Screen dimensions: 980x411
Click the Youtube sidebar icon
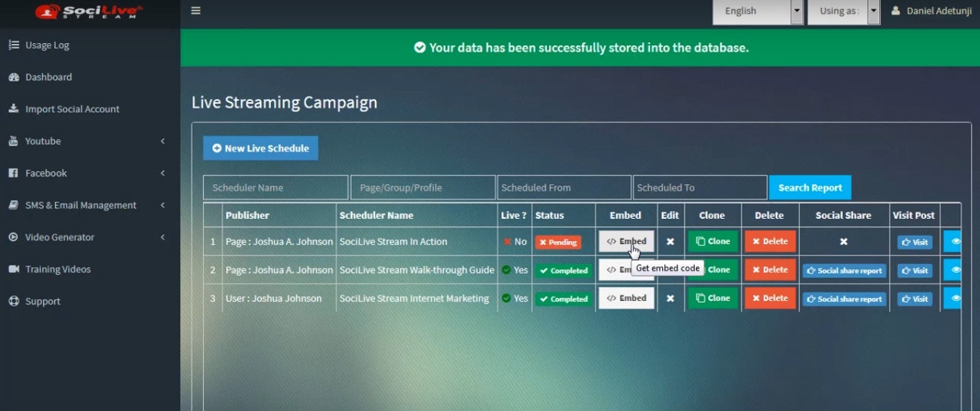tap(14, 141)
